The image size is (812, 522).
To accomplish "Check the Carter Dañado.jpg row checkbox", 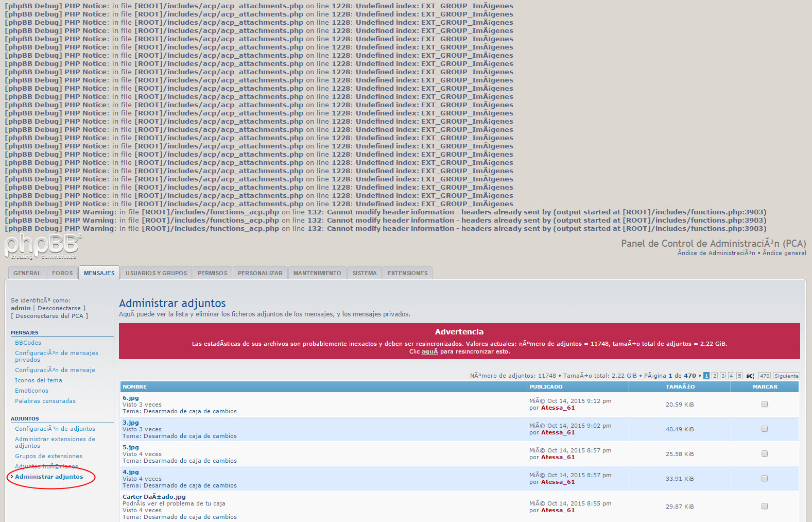I will click(x=765, y=506).
